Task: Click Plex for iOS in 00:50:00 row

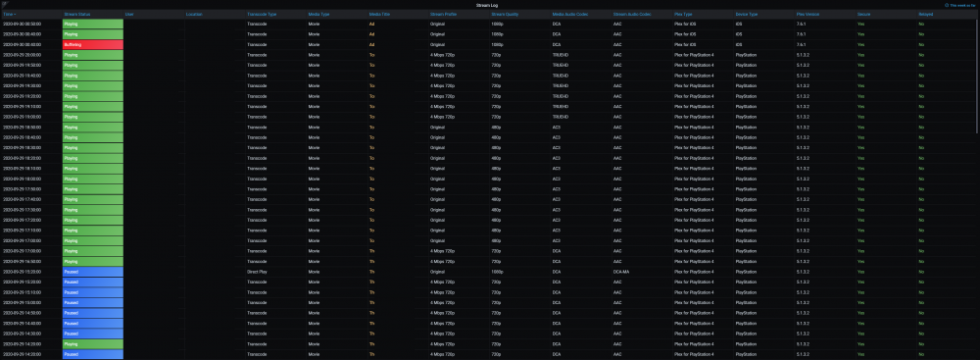Action: pyautogui.click(x=686, y=24)
